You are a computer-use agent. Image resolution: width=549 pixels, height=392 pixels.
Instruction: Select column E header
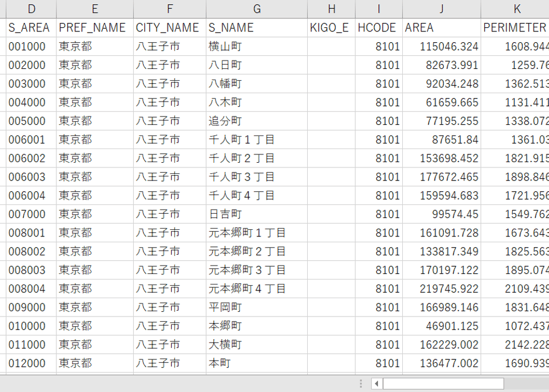click(94, 9)
